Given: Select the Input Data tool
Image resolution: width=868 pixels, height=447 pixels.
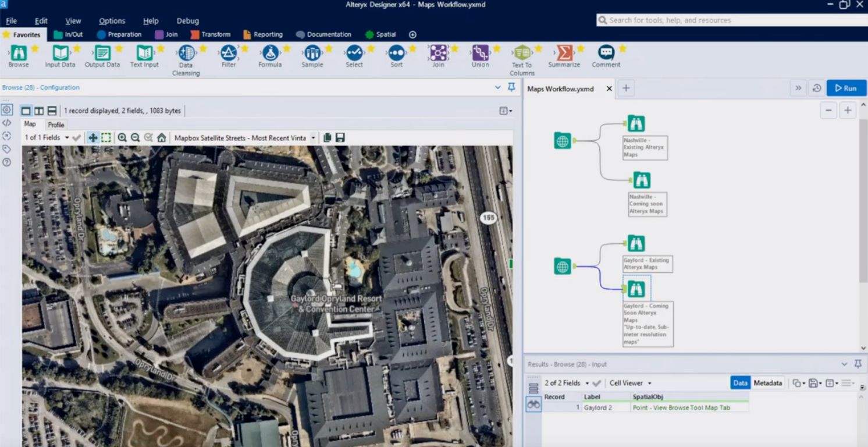Looking at the screenshot, I should click(x=60, y=52).
